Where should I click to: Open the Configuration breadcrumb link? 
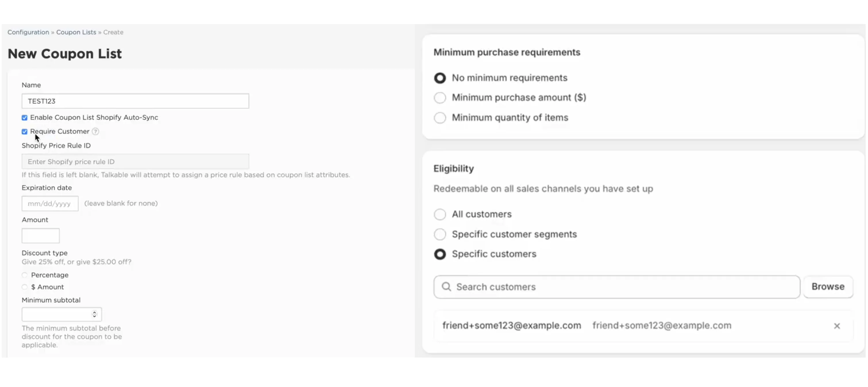tap(28, 32)
